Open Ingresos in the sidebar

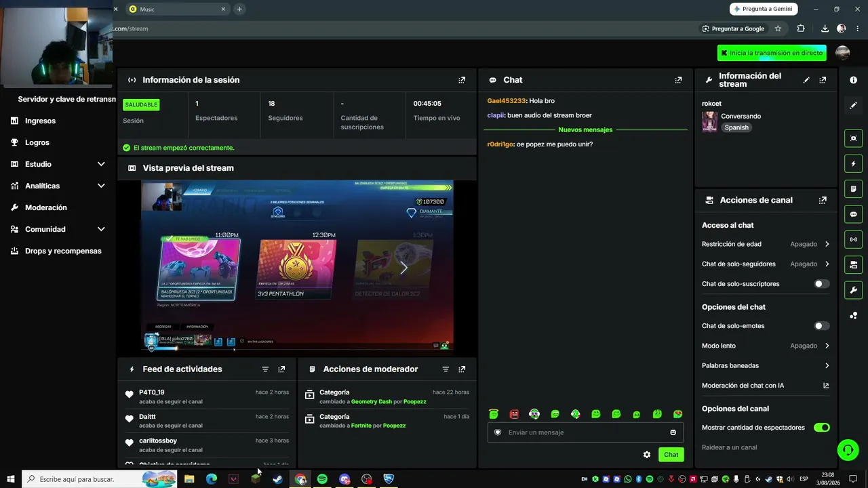tap(40, 121)
